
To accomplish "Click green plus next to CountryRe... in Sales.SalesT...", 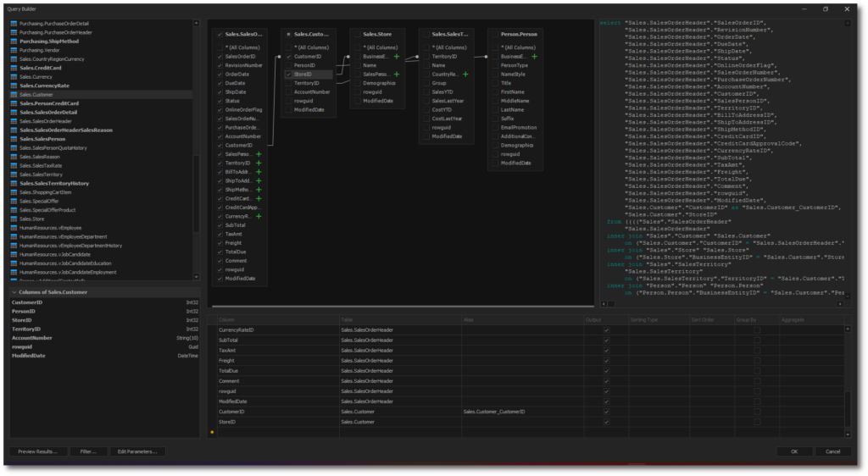I will tap(465, 74).
